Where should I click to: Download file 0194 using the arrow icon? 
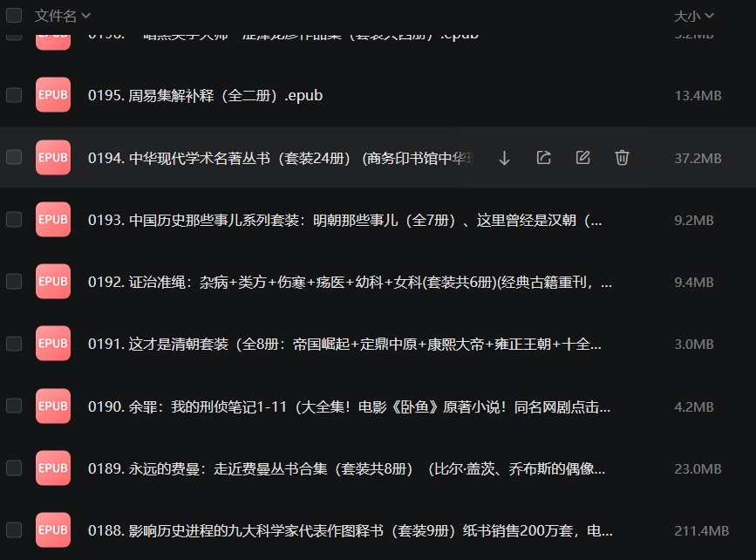tap(504, 158)
